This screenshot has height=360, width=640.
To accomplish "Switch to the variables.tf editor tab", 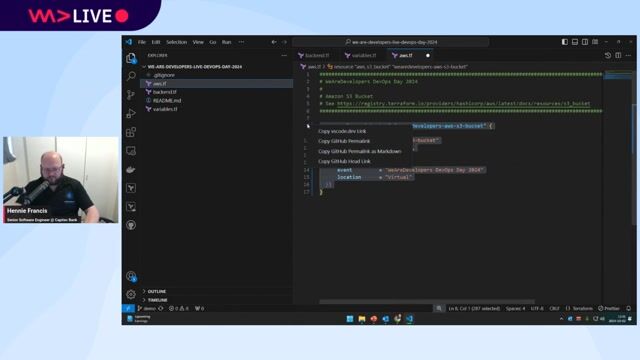I will pyautogui.click(x=361, y=56).
